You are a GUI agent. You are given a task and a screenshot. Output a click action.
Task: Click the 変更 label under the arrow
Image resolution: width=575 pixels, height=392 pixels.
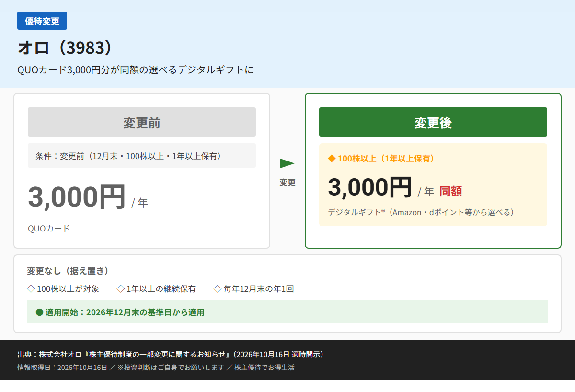[x=287, y=183]
